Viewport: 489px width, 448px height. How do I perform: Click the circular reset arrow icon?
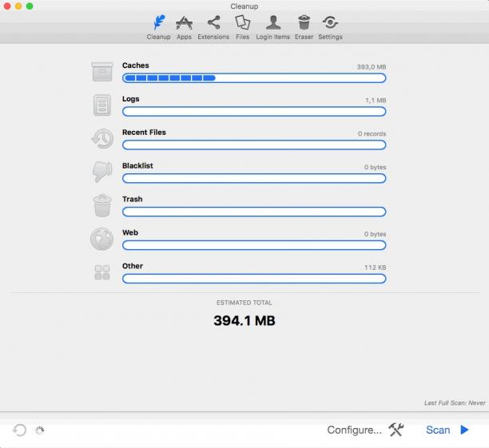coord(20,430)
